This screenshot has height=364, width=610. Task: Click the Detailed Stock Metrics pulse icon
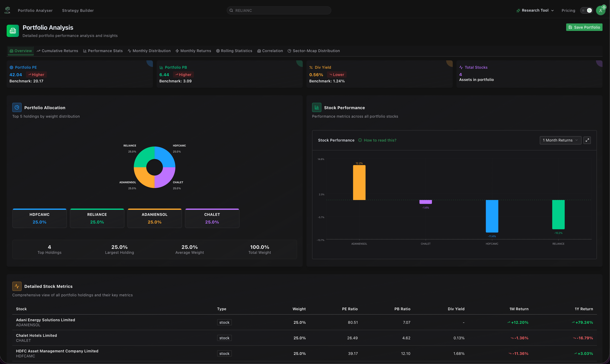[x=17, y=286]
